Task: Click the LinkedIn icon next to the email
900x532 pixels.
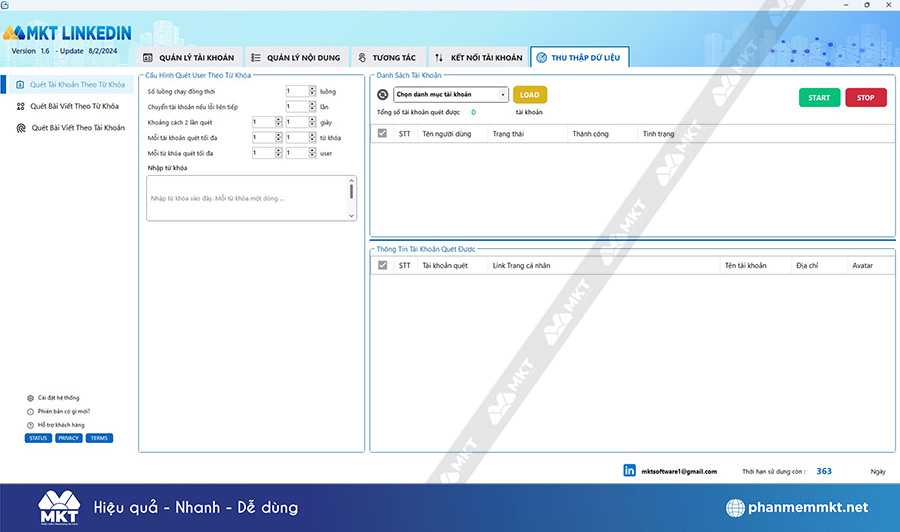Action: [x=629, y=470]
